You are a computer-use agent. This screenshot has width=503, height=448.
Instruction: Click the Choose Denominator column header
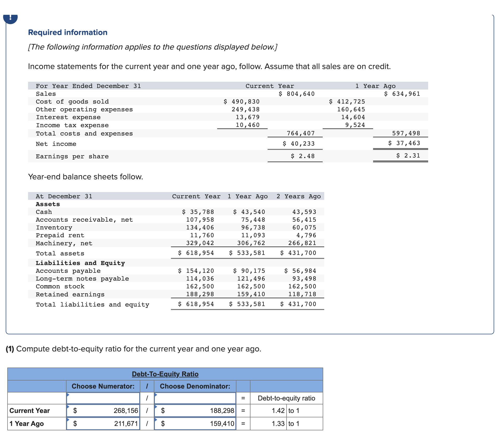(195, 386)
